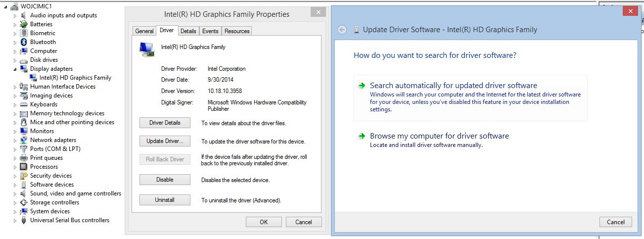This screenshot has width=644, height=239.
Task: Choose Browse my computer for driver software
Action: pyautogui.click(x=439, y=136)
